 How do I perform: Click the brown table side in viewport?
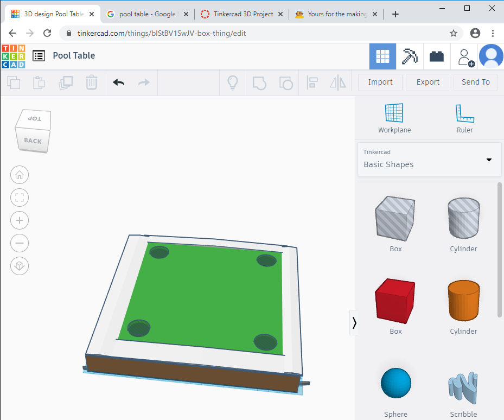[193, 374]
